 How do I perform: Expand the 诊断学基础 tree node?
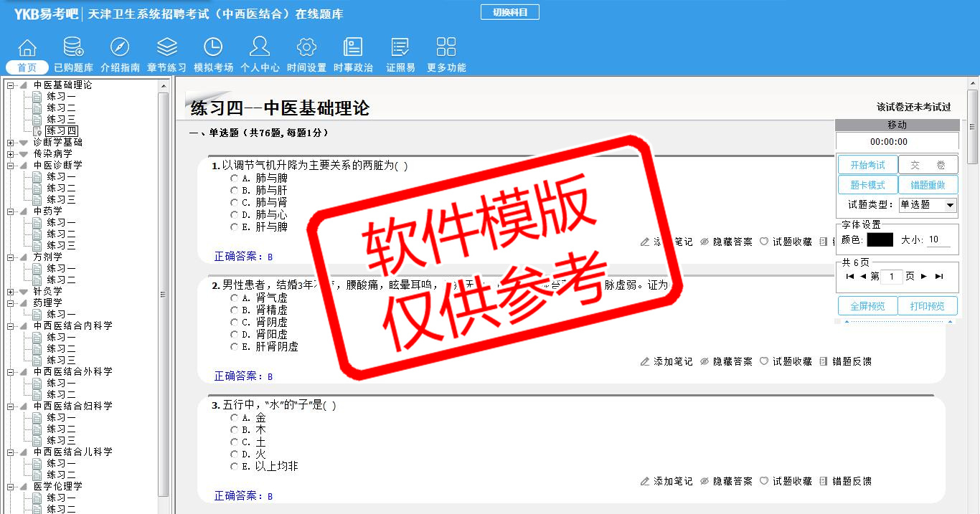point(10,143)
